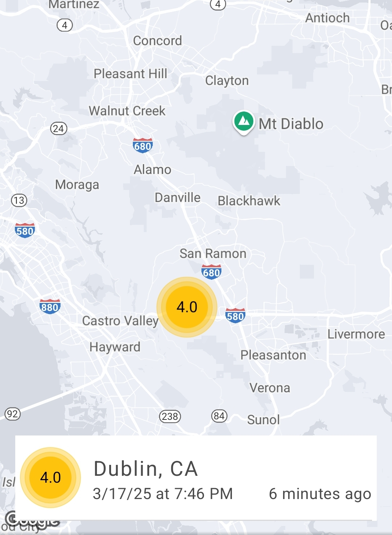Tap the San Ramon map label
This screenshot has height=535, width=392.
pos(213,254)
